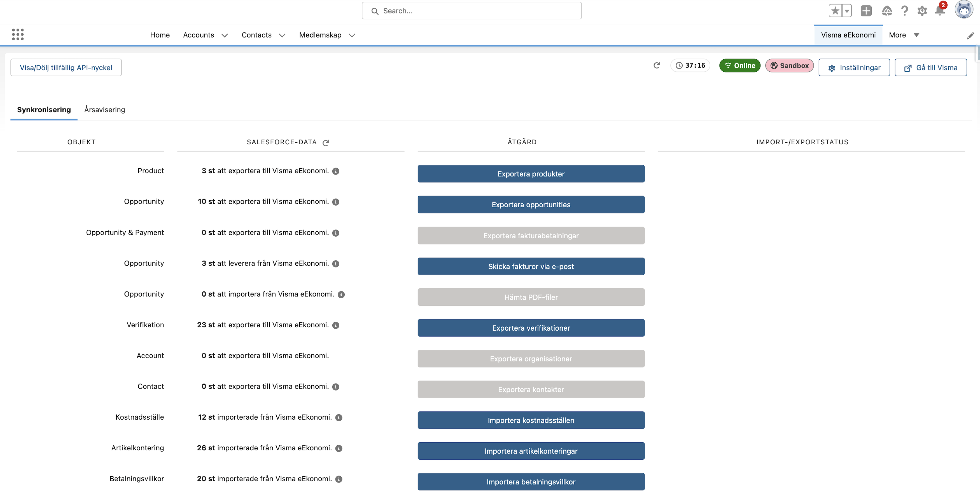
Task: Open the global actions plus icon
Action: point(866,11)
